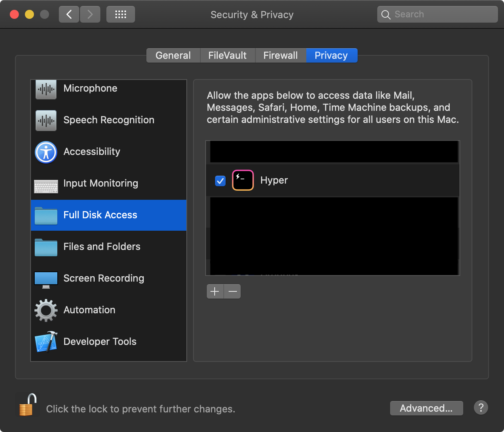Remove selected app with the minus button
Image resolution: width=504 pixels, height=432 pixels.
pos(232,291)
